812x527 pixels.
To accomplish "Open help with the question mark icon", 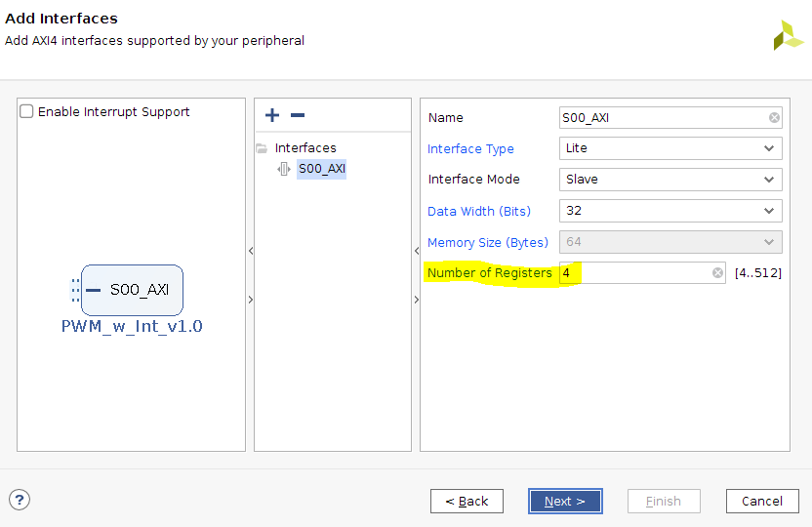I will coord(20,500).
